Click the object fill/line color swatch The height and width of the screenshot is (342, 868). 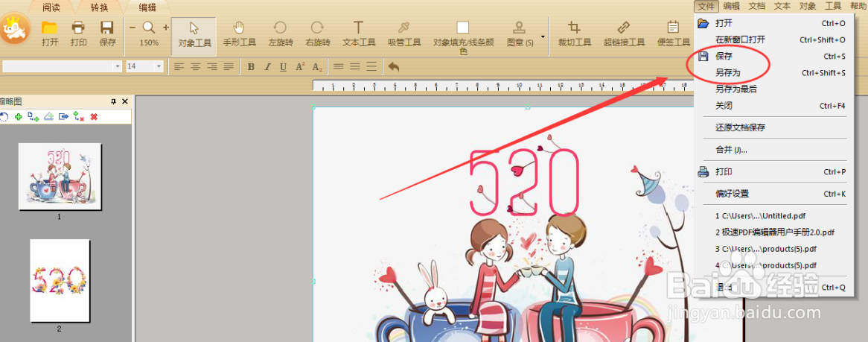point(463,28)
